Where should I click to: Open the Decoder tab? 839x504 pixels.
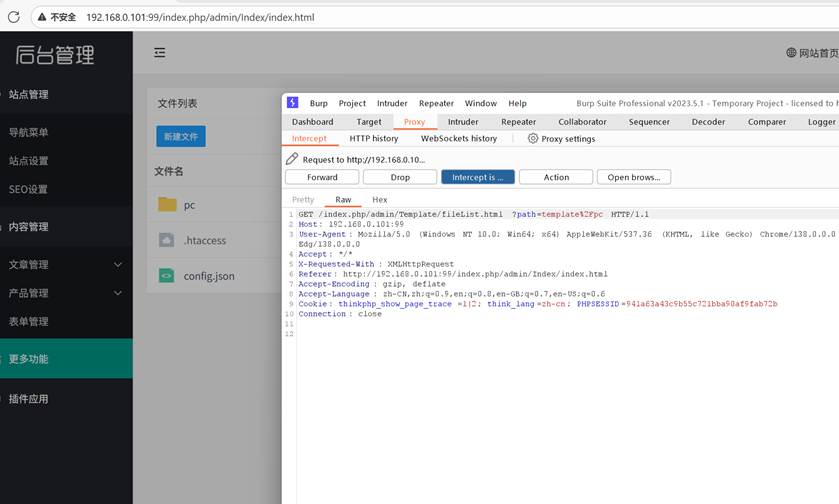708,122
